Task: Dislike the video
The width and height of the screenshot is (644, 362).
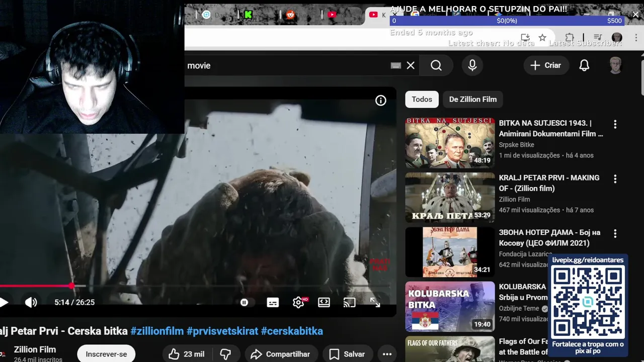Action: tap(225, 354)
